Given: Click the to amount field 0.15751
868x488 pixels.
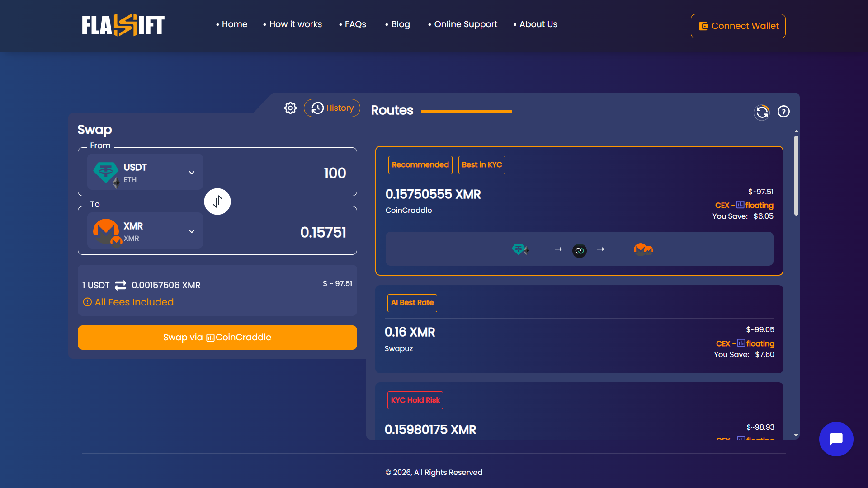Looking at the screenshot, I should (x=323, y=232).
